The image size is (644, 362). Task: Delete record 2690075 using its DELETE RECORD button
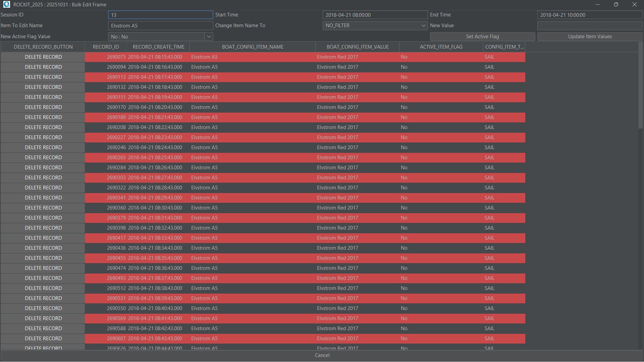[x=43, y=57]
